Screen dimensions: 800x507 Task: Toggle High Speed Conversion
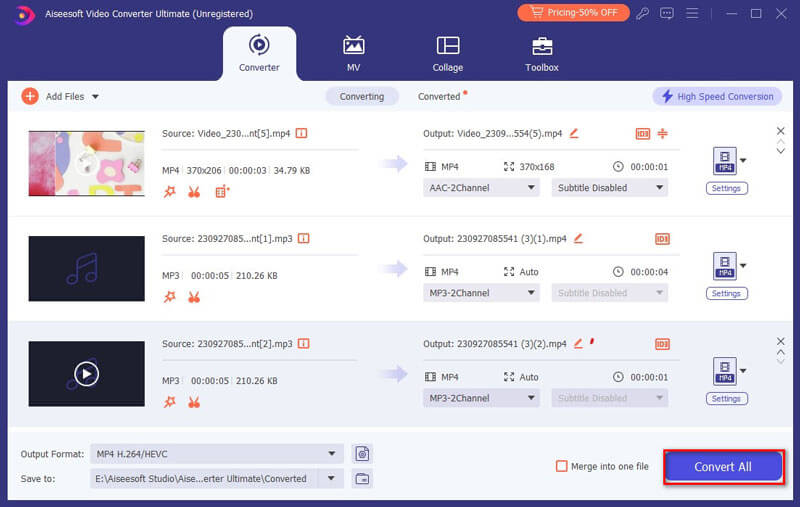(x=716, y=96)
